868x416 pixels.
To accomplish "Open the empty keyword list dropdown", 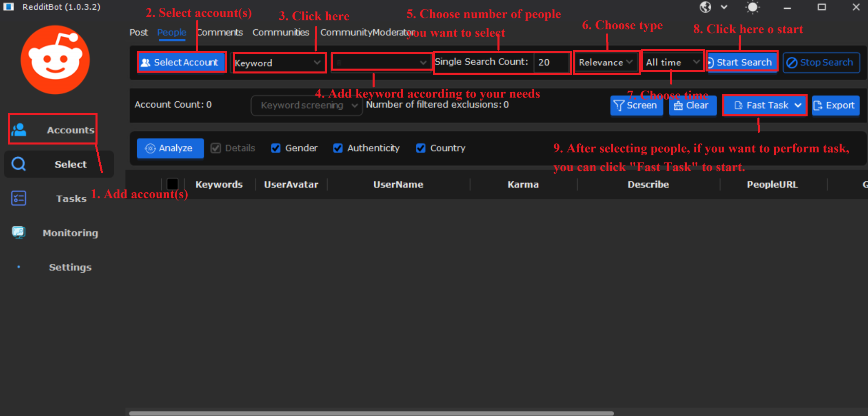I will coord(381,62).
